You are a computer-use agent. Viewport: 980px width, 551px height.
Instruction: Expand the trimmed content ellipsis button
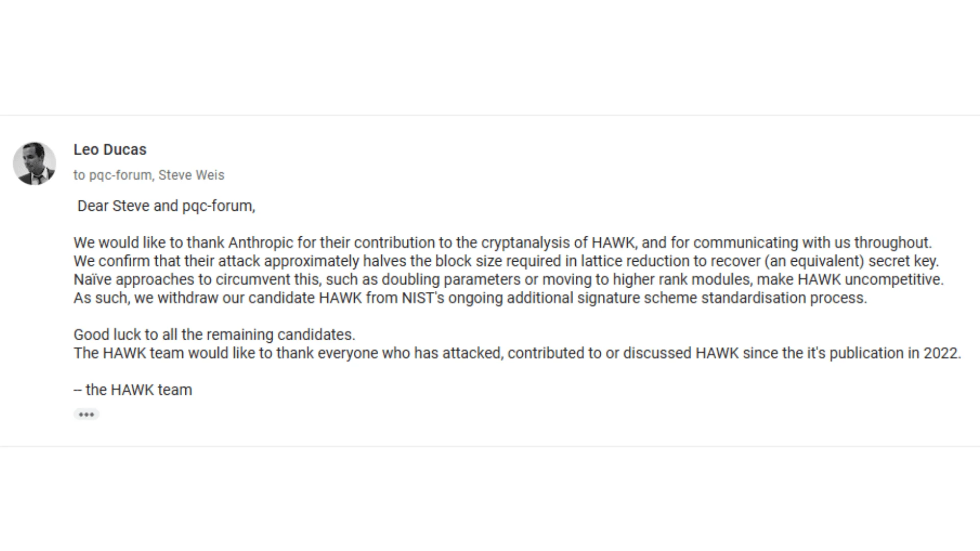[86, 414]
